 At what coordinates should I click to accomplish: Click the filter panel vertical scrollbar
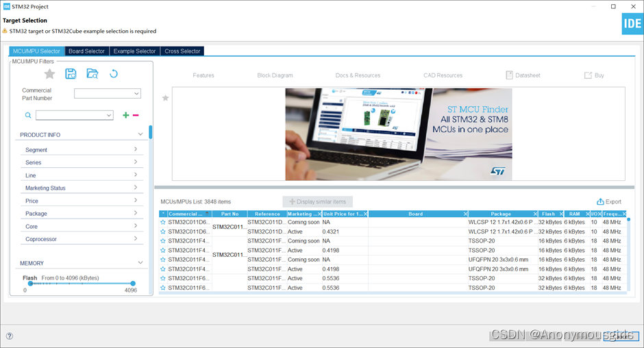151,132
